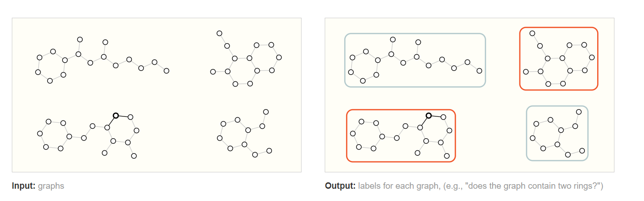
Task: Select the top-right input two-ring graph
Action: click(246, 59)
